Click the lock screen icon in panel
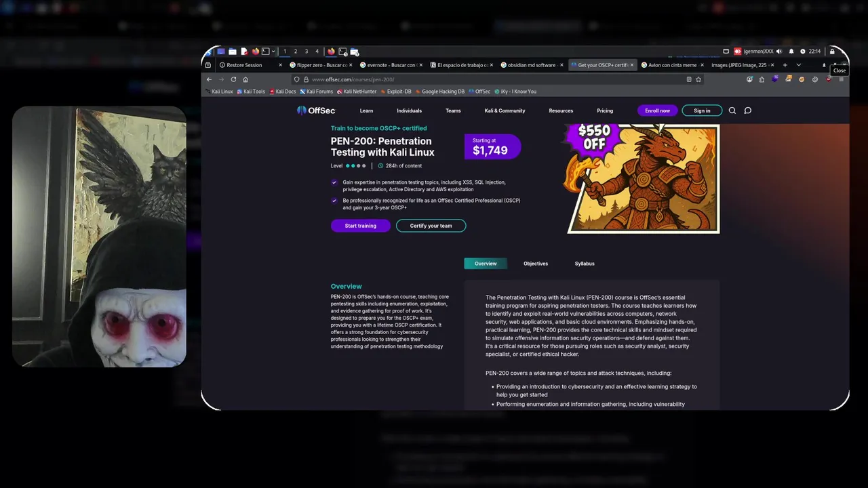Image resolution: width=868 pixels, height=488 pixels. (832, 52)
